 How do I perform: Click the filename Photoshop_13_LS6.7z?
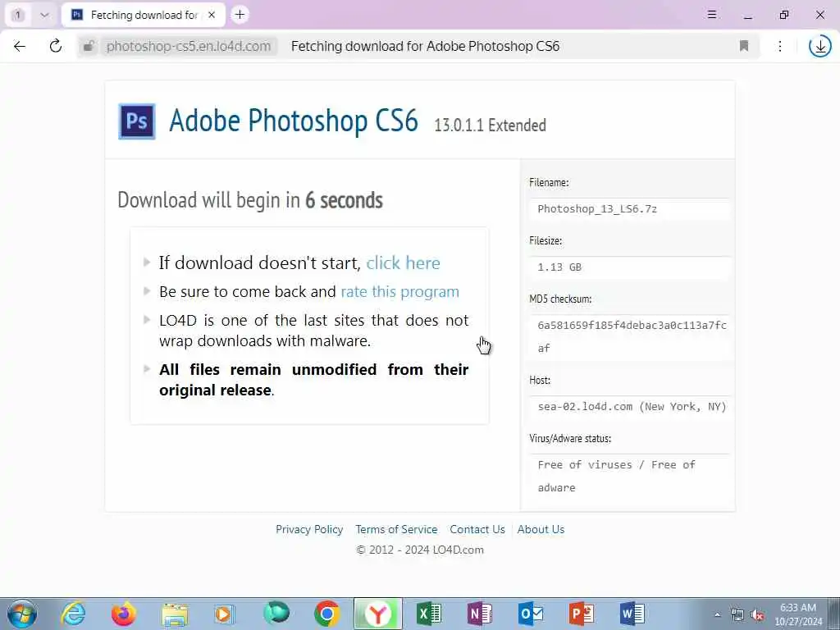point(597,209)
